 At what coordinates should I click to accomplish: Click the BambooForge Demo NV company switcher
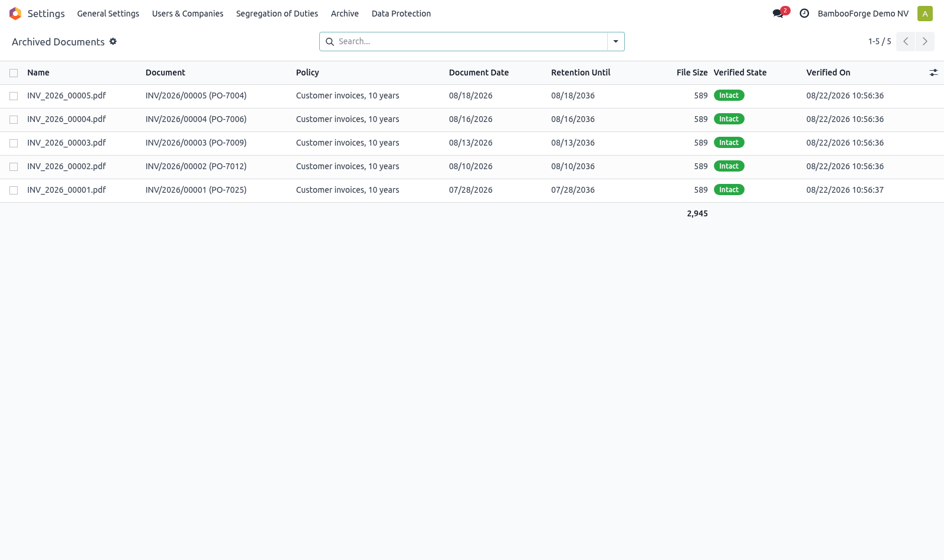pos(863,14)
